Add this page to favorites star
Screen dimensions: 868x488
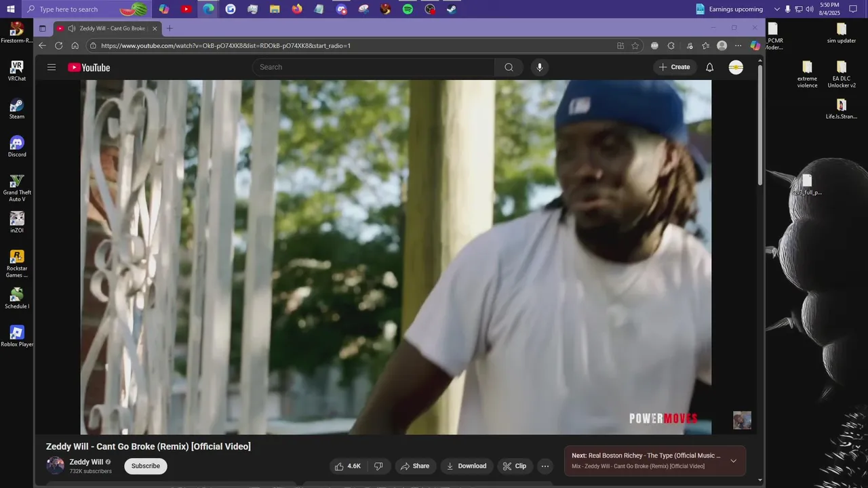tap(635, 45)
